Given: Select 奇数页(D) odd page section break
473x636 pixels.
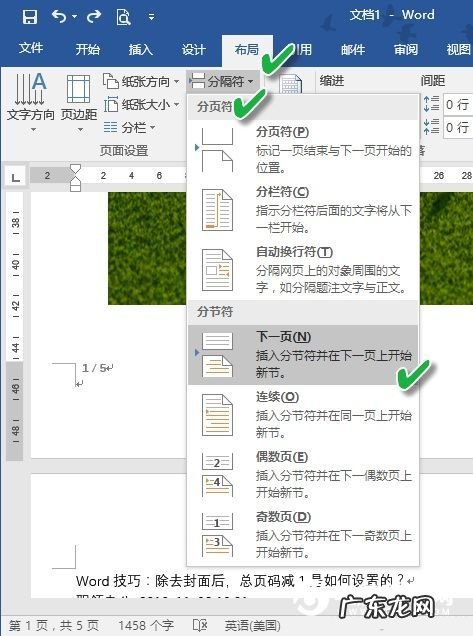Looking at the screenshot, I should pyautogui.click(x=303, y=535).
